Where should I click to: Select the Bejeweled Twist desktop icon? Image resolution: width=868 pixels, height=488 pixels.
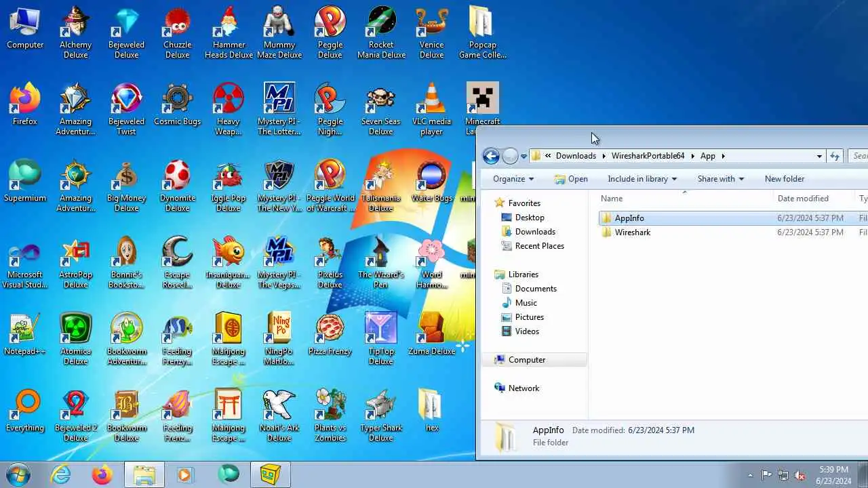tap(126, 109)
